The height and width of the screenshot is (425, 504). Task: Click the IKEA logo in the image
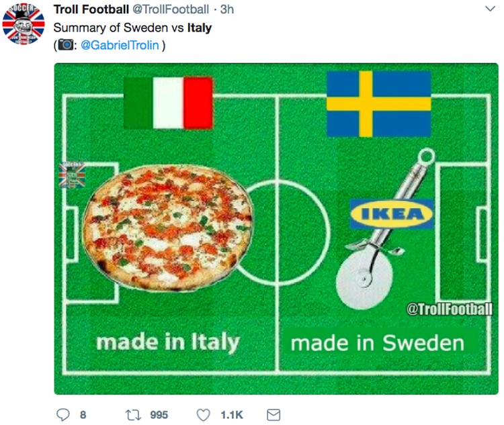[x=391, y=214]
